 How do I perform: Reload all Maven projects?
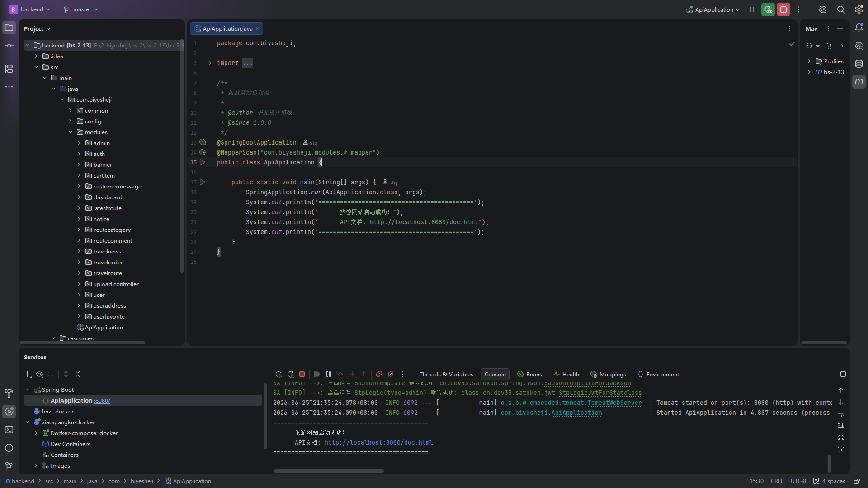tap(809, 46)
